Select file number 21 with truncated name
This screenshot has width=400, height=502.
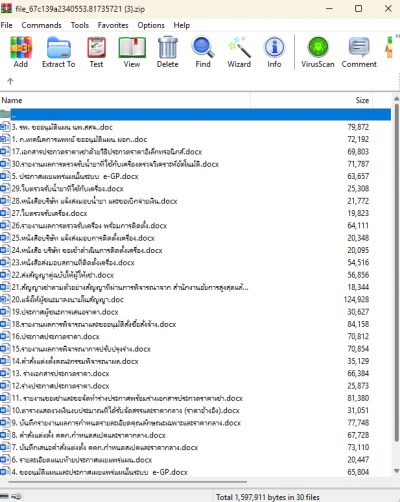[195, 287]
